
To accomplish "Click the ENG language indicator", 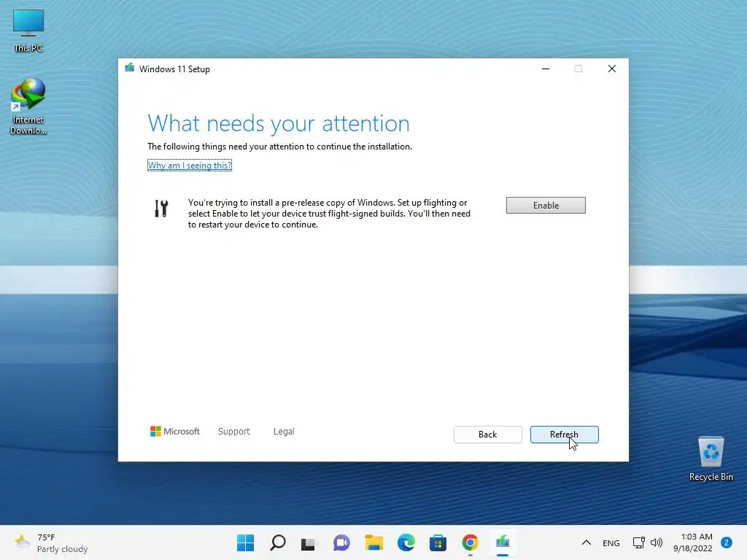I will (611, 542).
